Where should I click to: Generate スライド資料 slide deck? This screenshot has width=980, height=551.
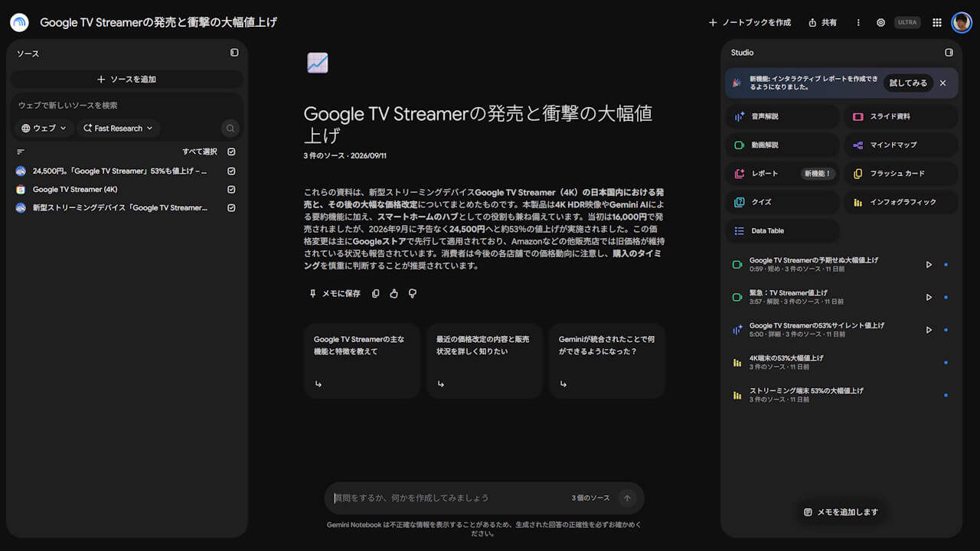click(x=901, y=116)
